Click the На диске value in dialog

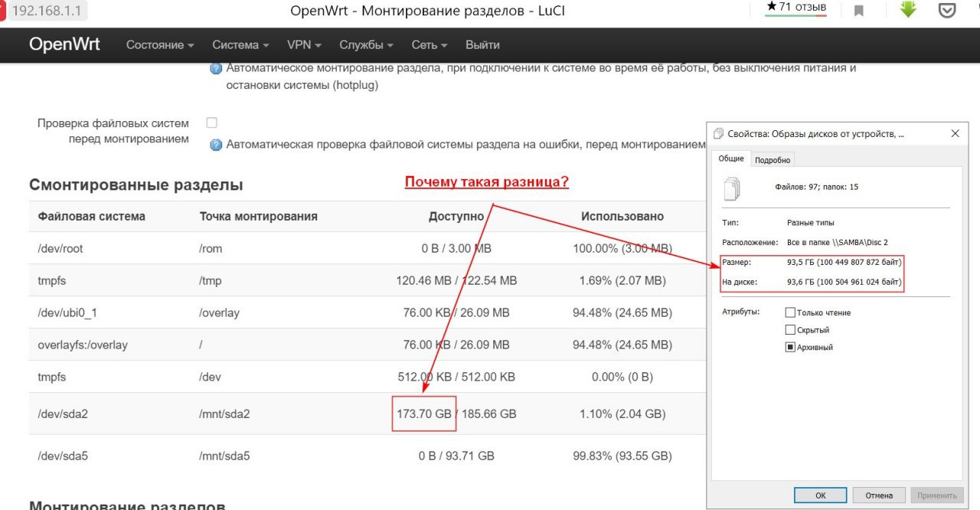[844, 283]
